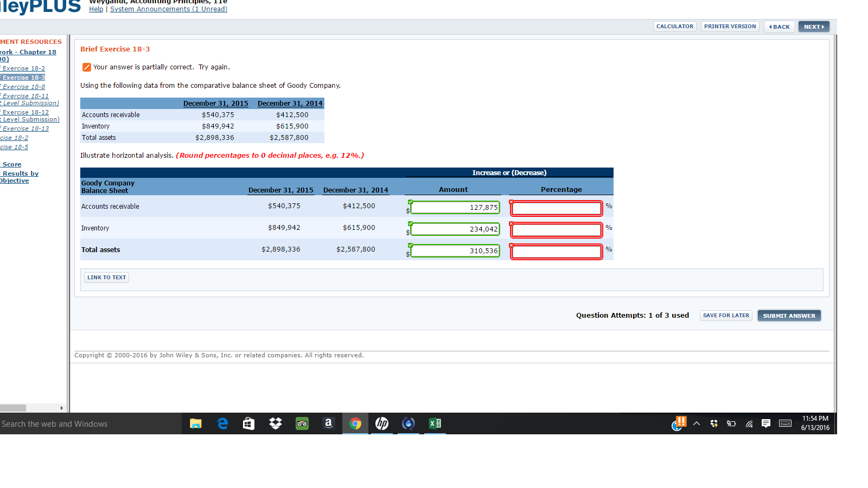Open TripAdvisor taskbar icon

point(302,423)
